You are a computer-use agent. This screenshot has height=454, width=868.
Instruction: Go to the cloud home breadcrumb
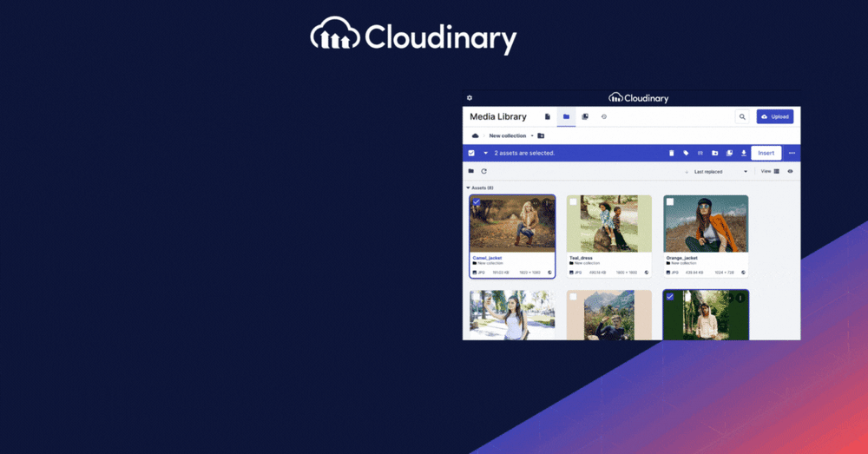point(475,135)
